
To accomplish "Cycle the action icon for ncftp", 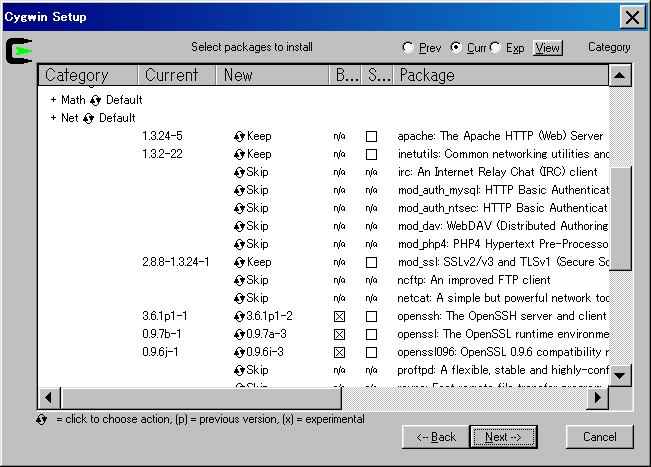I will [x=239, y=281].
